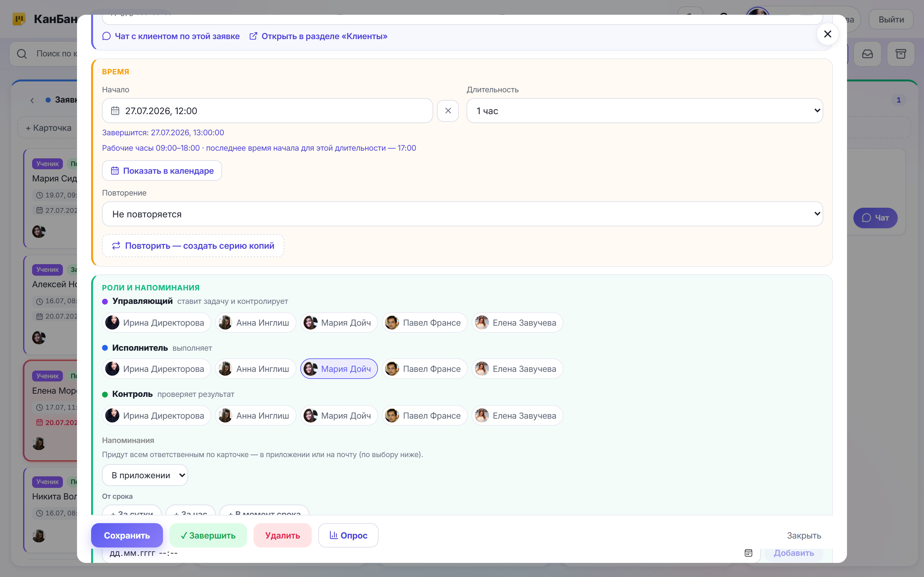Select Павел Франсе for the Контроль role

(424, 415)
